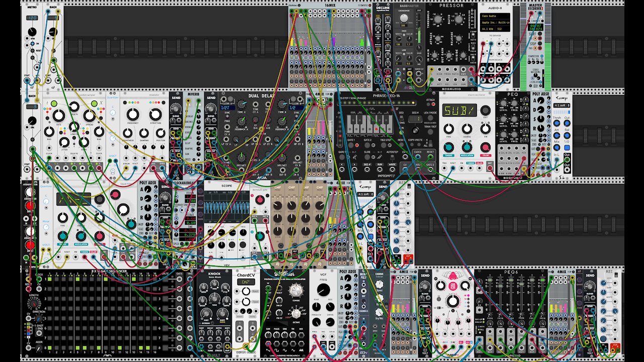Click the R knob on upper POLY ADSR
Screen dimensions: 644x362
click(541, 128)
